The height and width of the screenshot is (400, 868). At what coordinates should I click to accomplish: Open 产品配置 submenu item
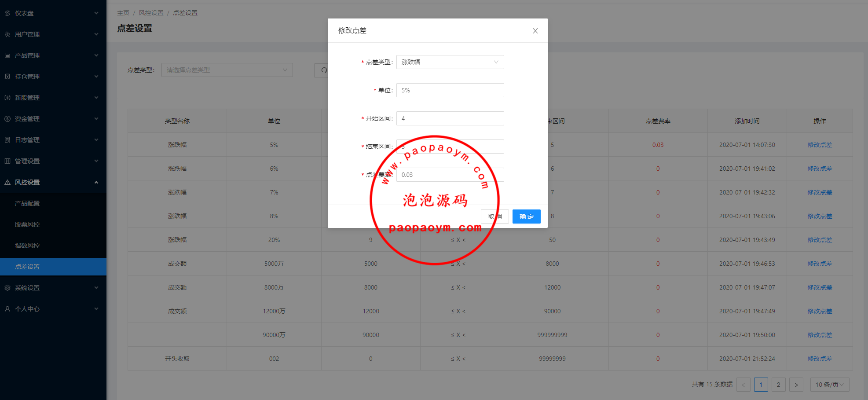[x=53, y=203]
